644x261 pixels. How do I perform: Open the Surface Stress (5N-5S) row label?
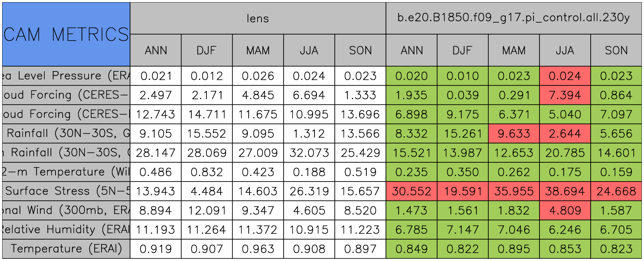point(66,191)
